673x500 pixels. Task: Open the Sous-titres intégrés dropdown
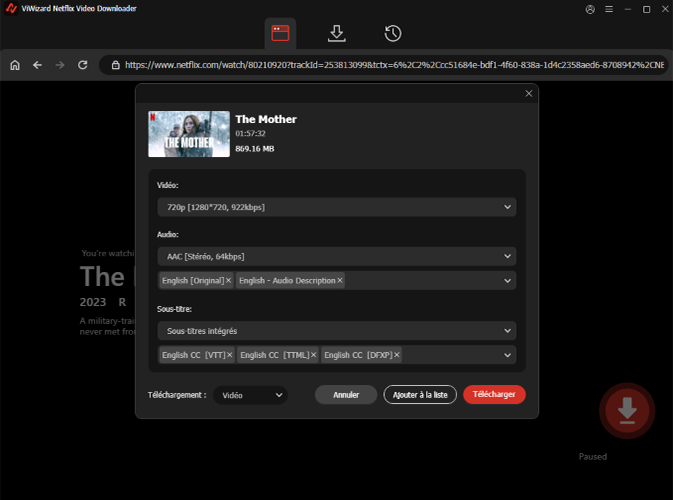pos(336,330)
